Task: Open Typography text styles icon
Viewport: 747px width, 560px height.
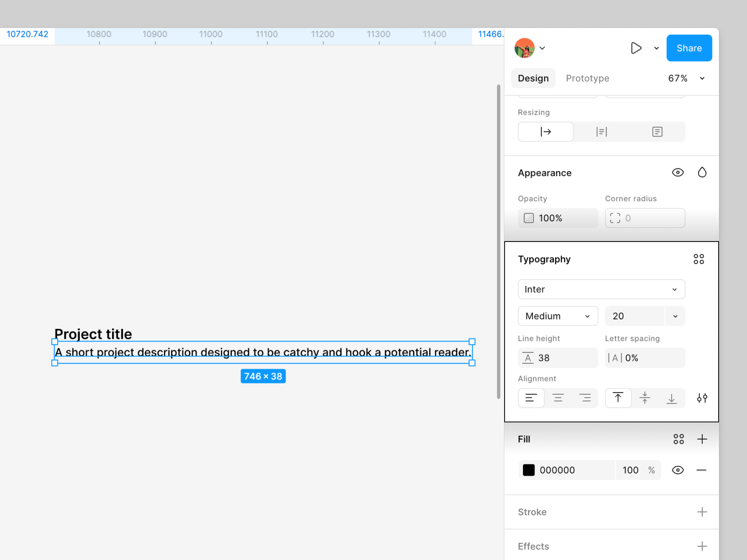Action: click(x=699, y=259)
